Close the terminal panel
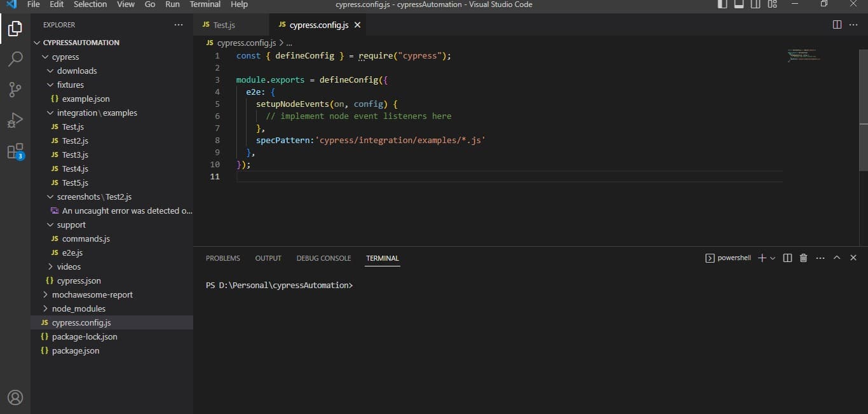The height and width of the screenshot is (414, 868). click(853, 258)
